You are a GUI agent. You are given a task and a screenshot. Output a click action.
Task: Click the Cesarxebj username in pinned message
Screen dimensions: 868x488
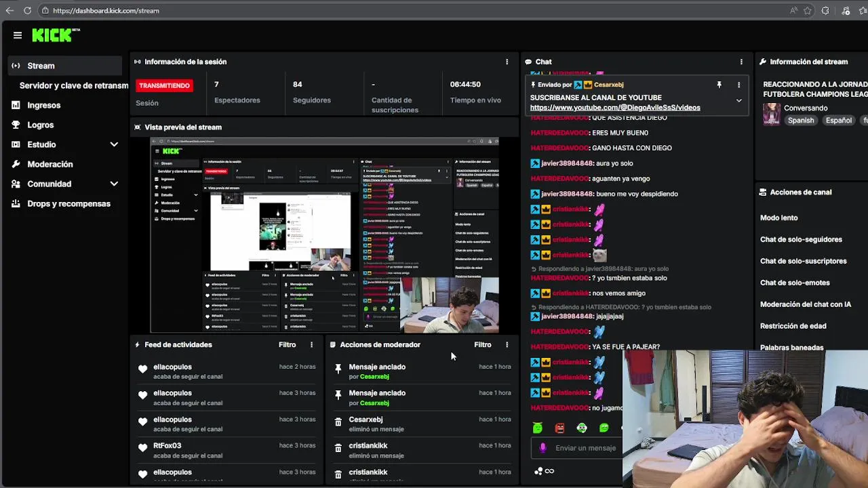coord(608,85)
